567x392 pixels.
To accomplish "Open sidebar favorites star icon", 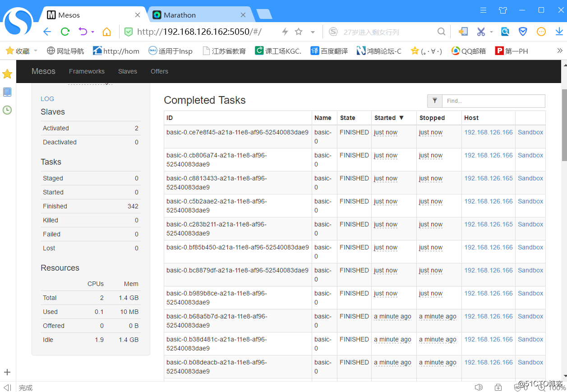I will click(7, 74).
